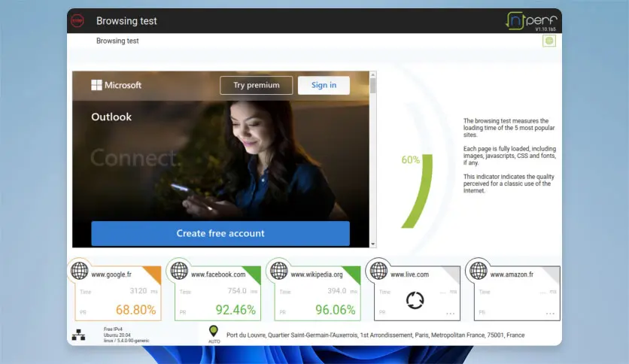Viewport: 629px width, 364px height.
Task: Click the 60% progress label
Action: 410,160
